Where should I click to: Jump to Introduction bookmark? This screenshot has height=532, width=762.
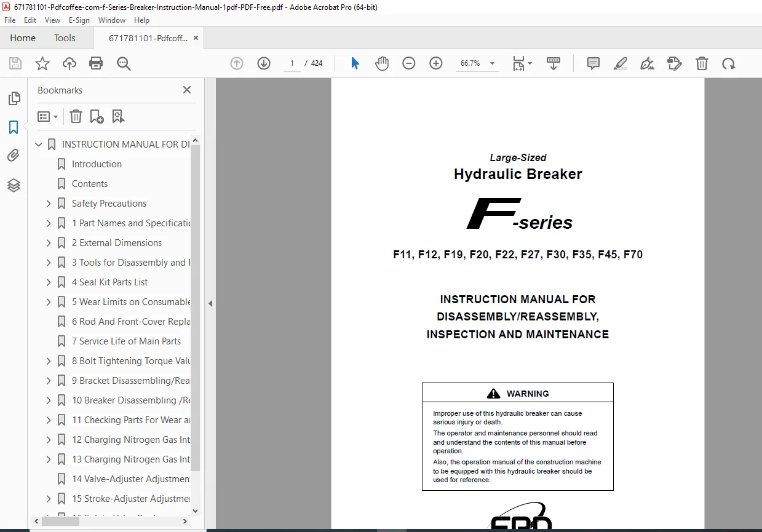pos(97,164)
